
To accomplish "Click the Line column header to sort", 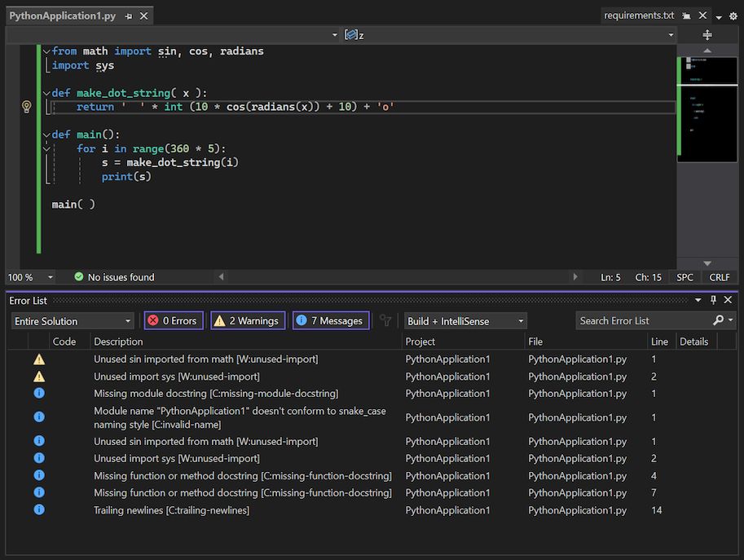I will (x=660, y=342).
